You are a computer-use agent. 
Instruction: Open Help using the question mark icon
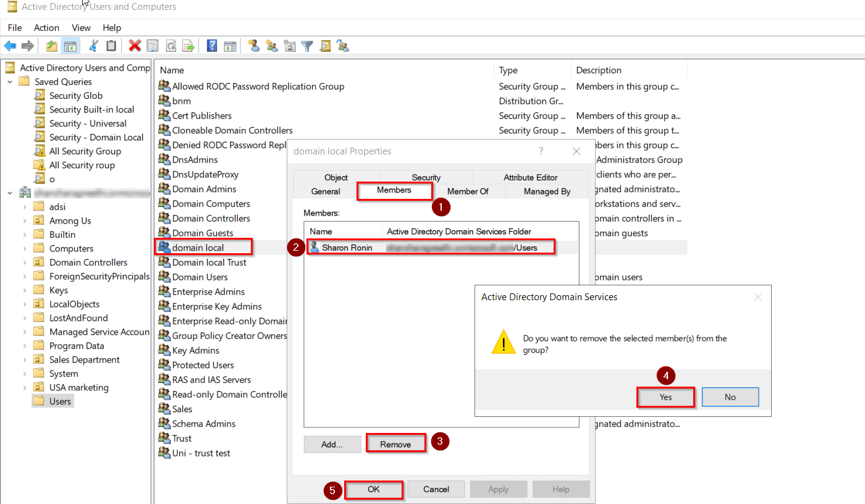(x=211, y=46)
